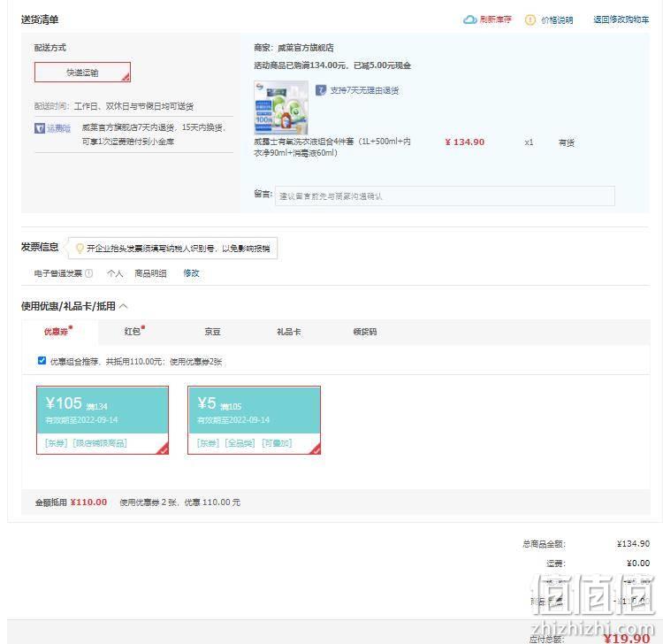Click product price ¥134.90

pyautogui.click(x=465, y=142)
